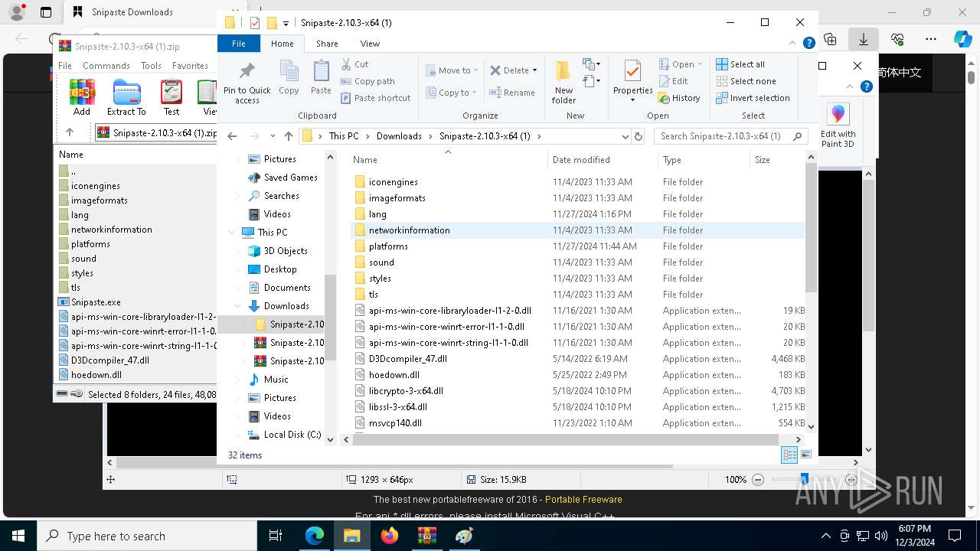Click Invert selection in the ribbon
980x551 pixels.
[x=753, y=98]
